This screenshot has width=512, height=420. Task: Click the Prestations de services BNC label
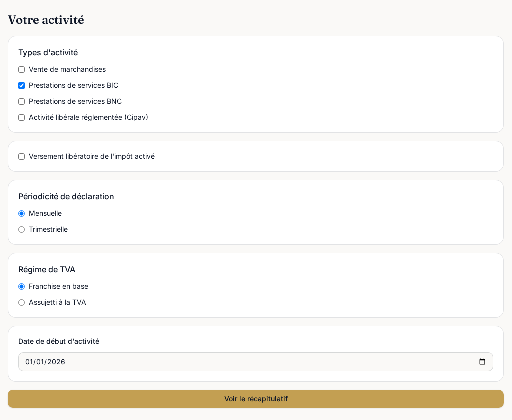pyautogui.click(x=75, y=101)
